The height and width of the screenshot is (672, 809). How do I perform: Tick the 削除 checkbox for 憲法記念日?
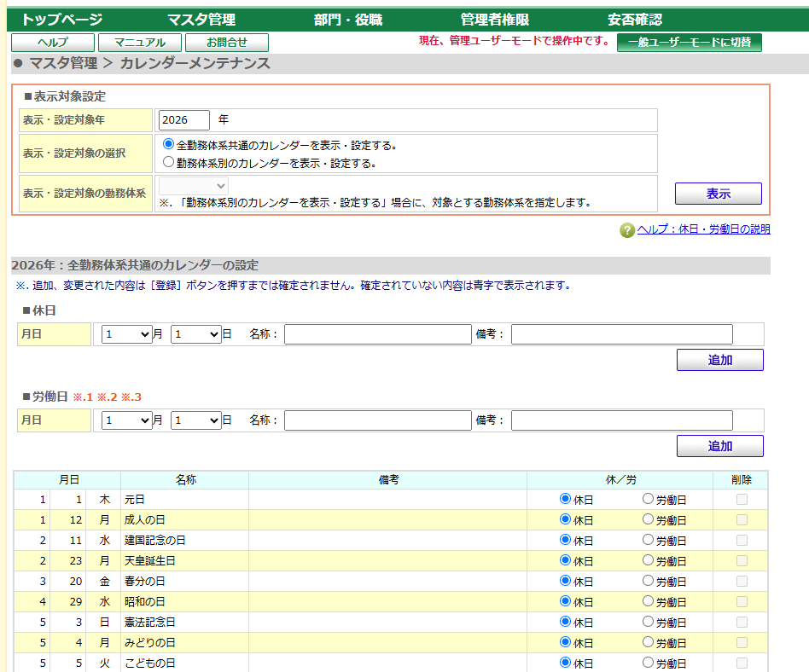[742, 622]
